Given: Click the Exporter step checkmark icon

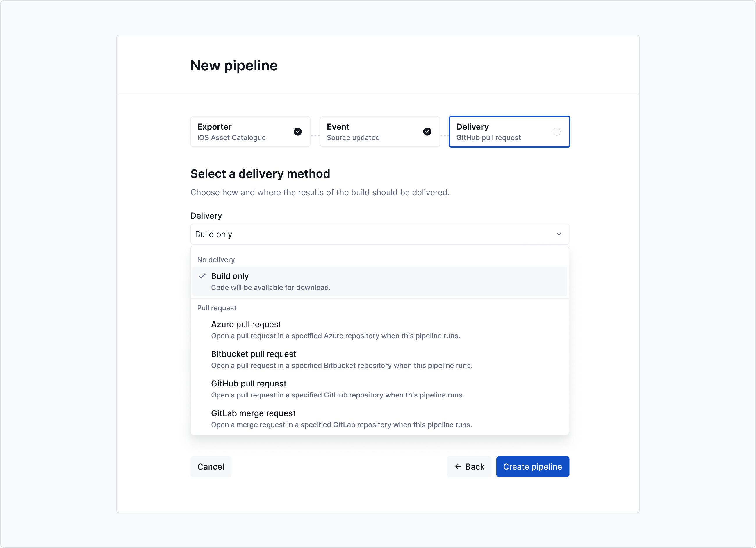Looking at the screenshot, I should pos(298,132).
